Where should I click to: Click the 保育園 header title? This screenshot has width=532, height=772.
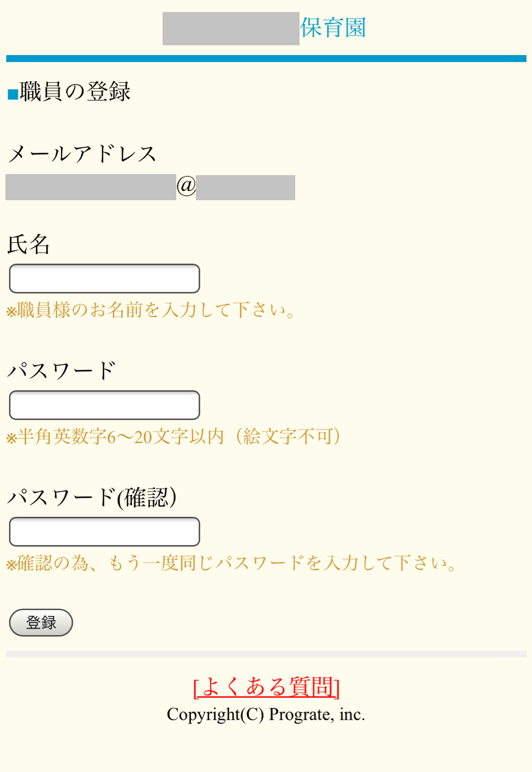[x=333, y=28]
